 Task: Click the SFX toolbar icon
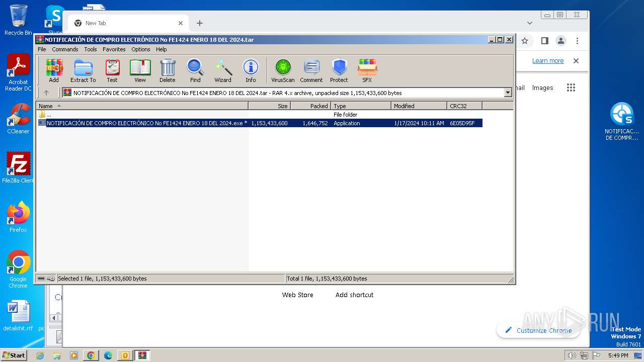[x=367, y=70]
